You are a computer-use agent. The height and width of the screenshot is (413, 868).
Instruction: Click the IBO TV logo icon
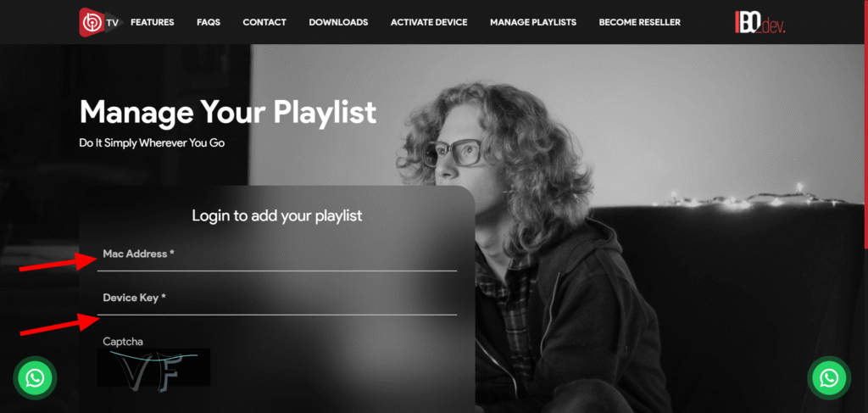(98, 22)
